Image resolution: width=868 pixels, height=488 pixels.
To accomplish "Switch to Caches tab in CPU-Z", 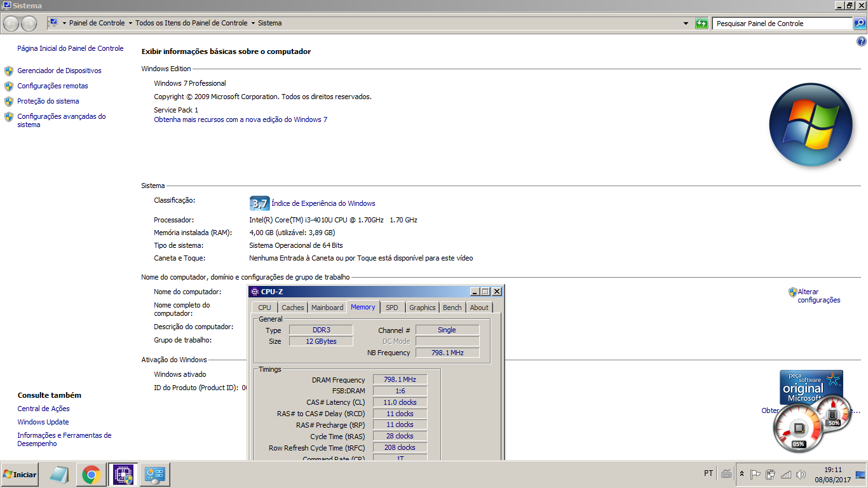I will (293, 308).
